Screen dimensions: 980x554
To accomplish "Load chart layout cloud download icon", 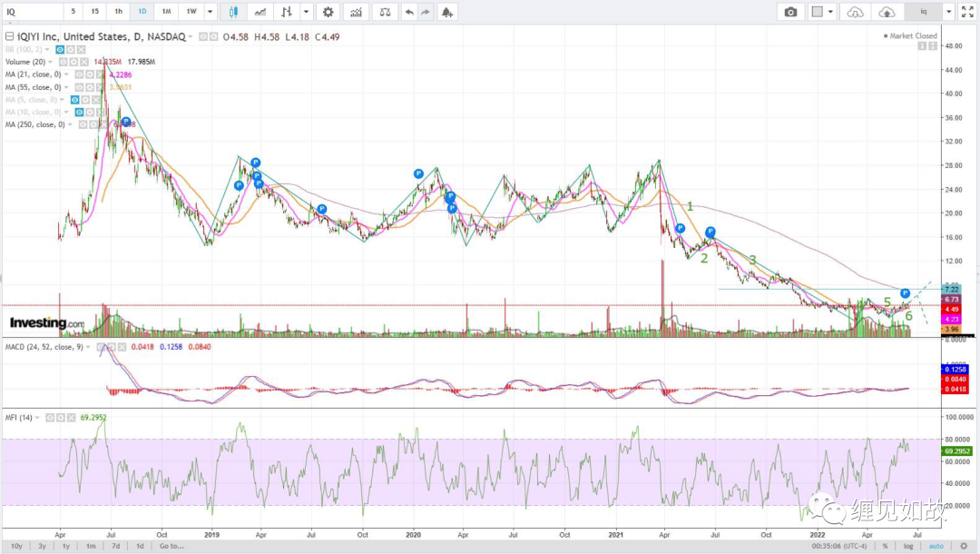I will click(855, 12).
